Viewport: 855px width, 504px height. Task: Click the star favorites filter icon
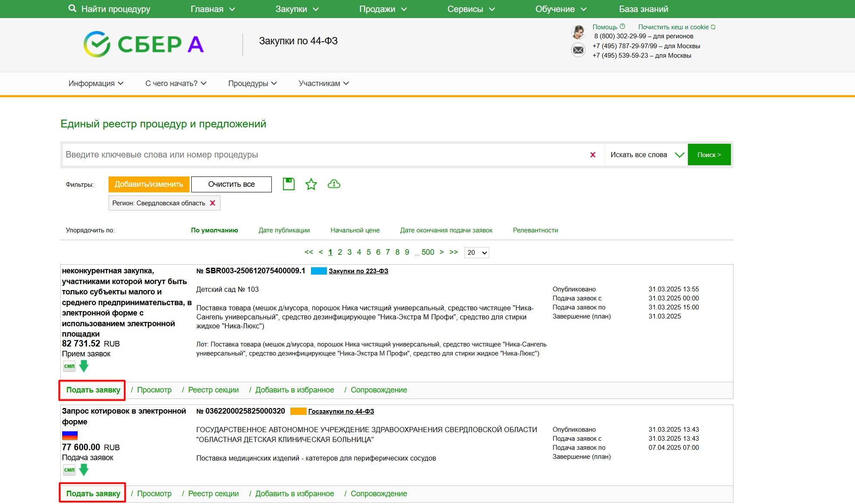pyautogui.click(x=311, y=184)
